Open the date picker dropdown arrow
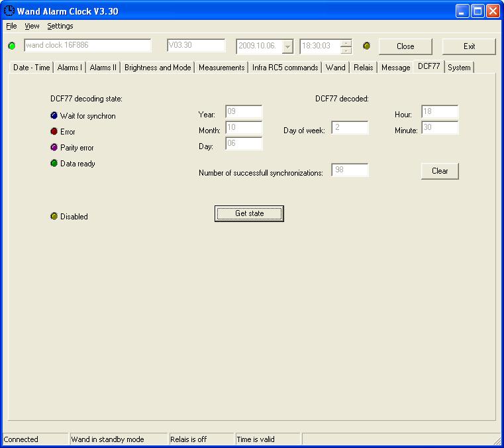This screenshot has height=448, width=504. (287, 46)
